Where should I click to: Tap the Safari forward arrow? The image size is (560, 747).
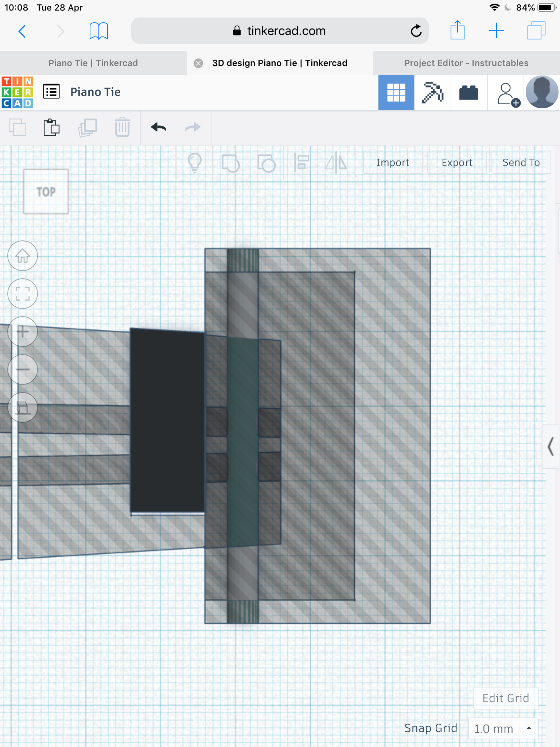pos(61,31)
